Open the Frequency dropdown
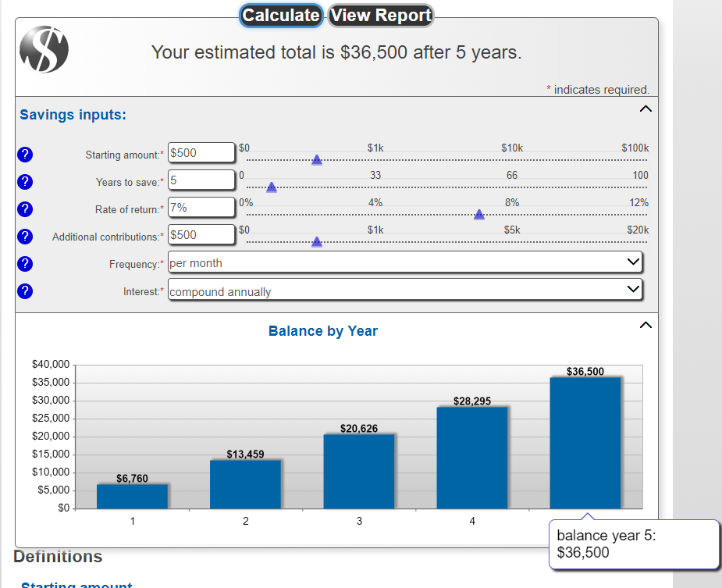Image resolution: width=722 pixels, height=588 pixels. point(405,262)
